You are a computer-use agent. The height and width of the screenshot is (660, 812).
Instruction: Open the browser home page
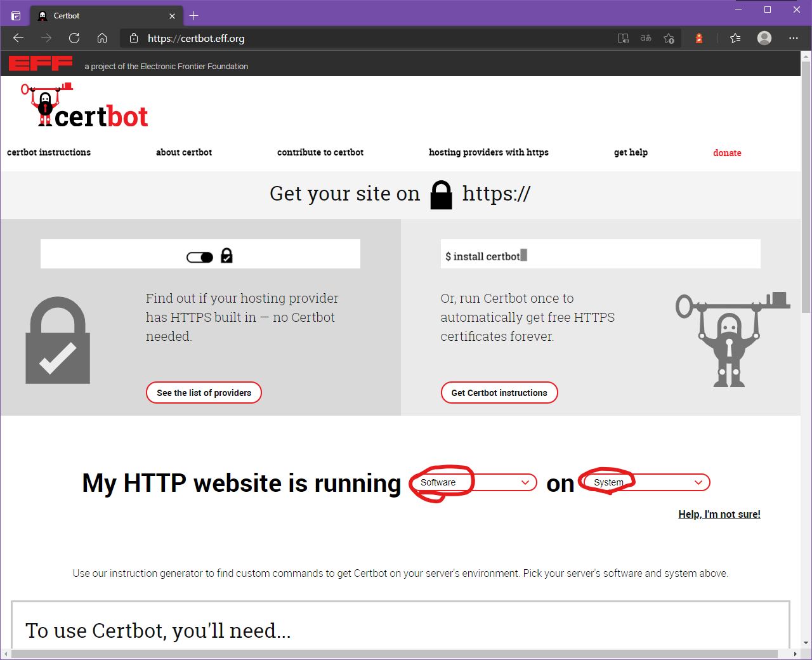coord(102,38)
